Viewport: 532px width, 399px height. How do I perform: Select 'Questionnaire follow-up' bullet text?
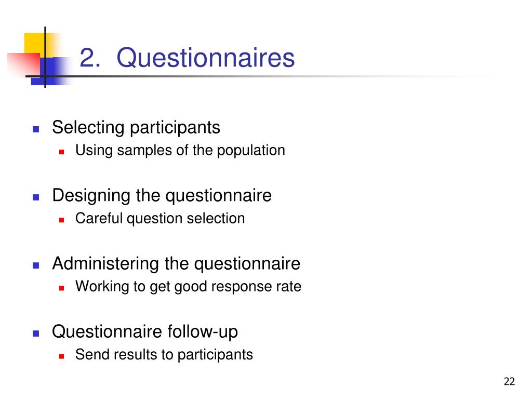coord(145,332)
